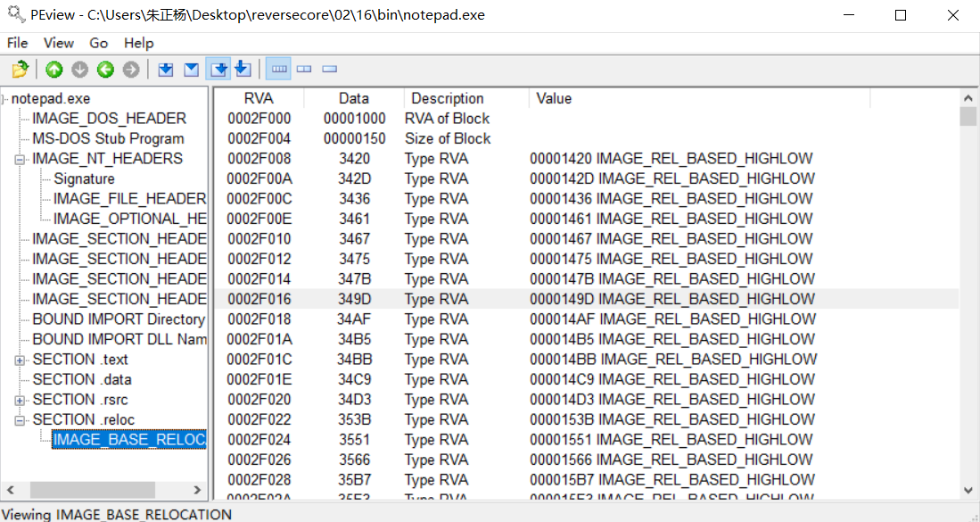Click the green up arrow toolbar icon
Image resolution: width=980 pixels, height=522 pixels.
[x=54, y=70]
